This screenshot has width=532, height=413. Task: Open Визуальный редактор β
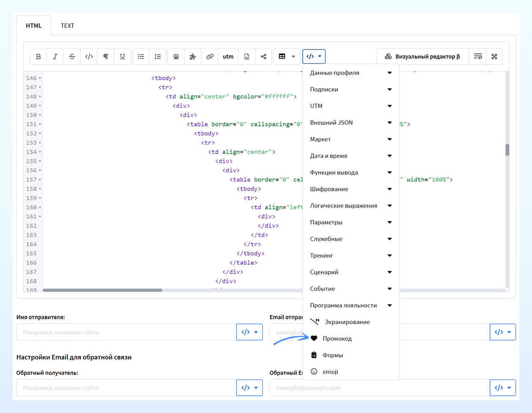[x=423, y=57]
